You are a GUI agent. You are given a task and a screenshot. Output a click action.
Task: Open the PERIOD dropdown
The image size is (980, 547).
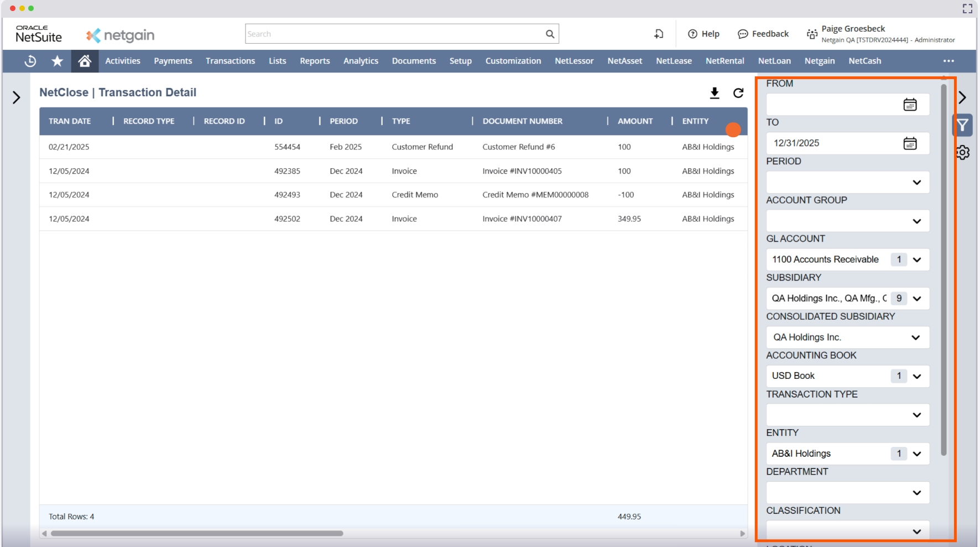click(x=916, y=183)
